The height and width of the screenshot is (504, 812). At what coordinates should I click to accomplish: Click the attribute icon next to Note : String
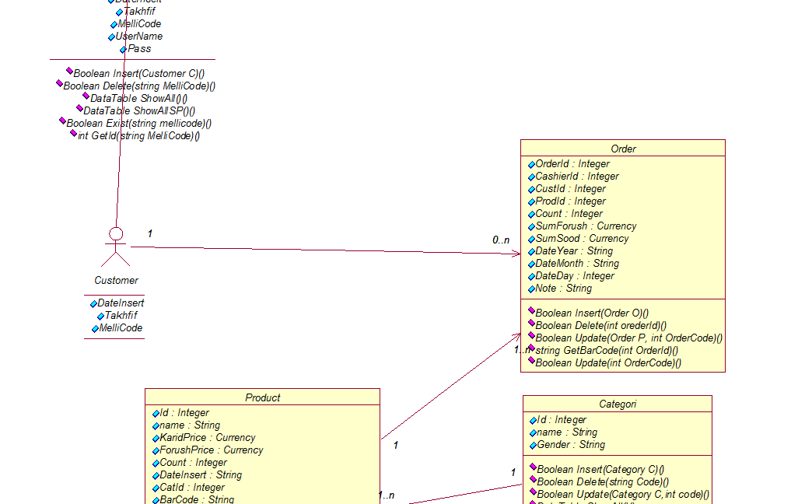[531, 289]
